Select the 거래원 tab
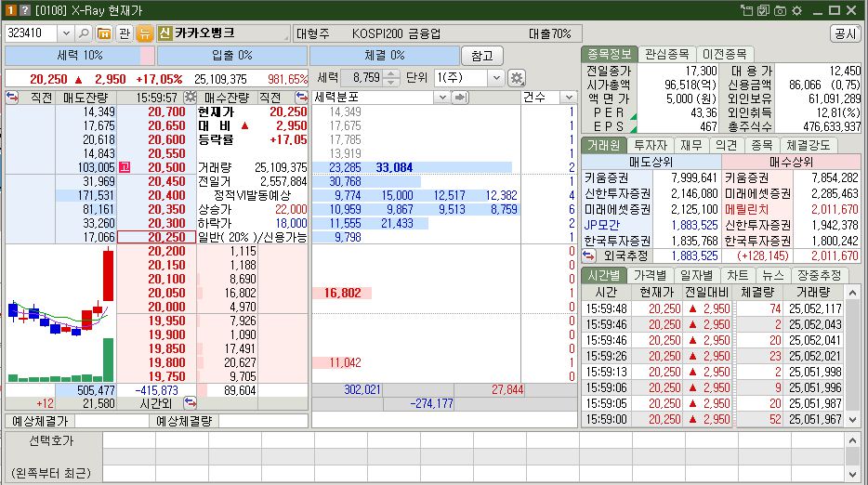Screen dimensions: 868x485 (x=603, y=145)
